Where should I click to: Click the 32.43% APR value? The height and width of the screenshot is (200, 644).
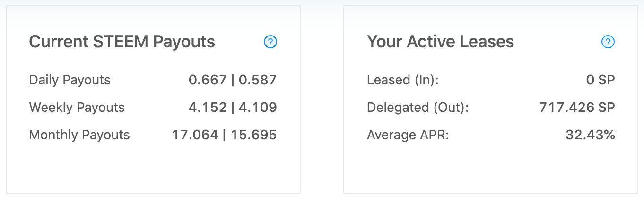591,135
